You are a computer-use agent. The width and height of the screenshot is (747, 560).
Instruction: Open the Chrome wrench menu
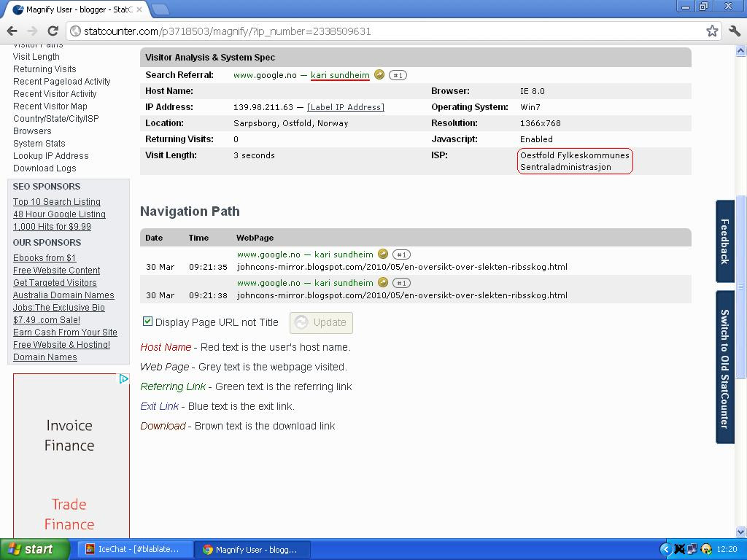[734, 31]
